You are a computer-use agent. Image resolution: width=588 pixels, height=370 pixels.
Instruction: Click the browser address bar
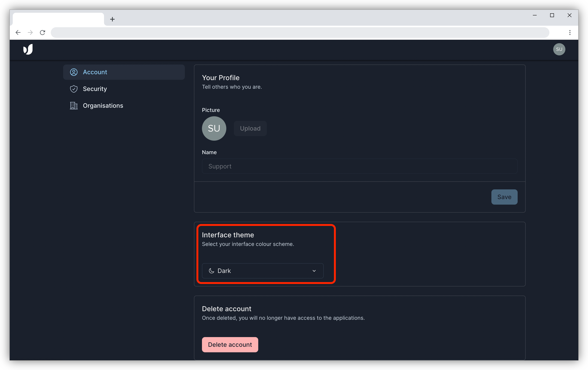300,33
